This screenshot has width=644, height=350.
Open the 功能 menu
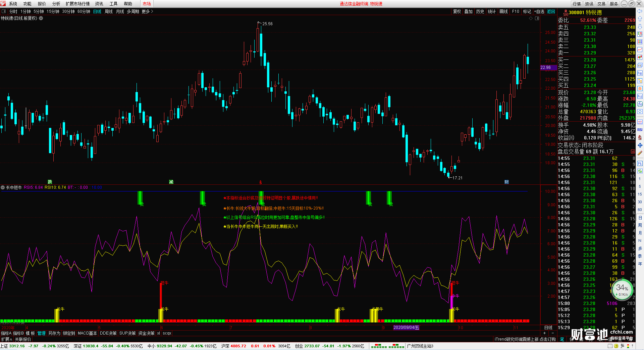[x=28, y=4]
